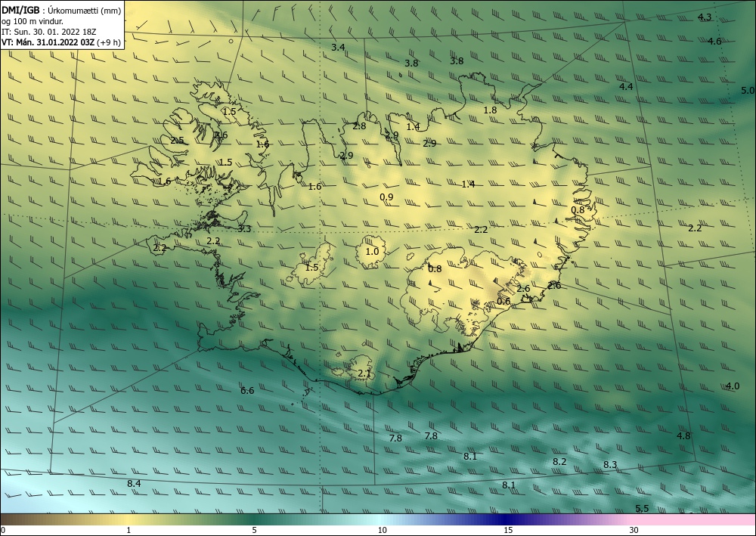Click the 'og 100 m vindur.' legend line
Image resolution: width=756 pixels, height=536 pixels.
point(33,21)
